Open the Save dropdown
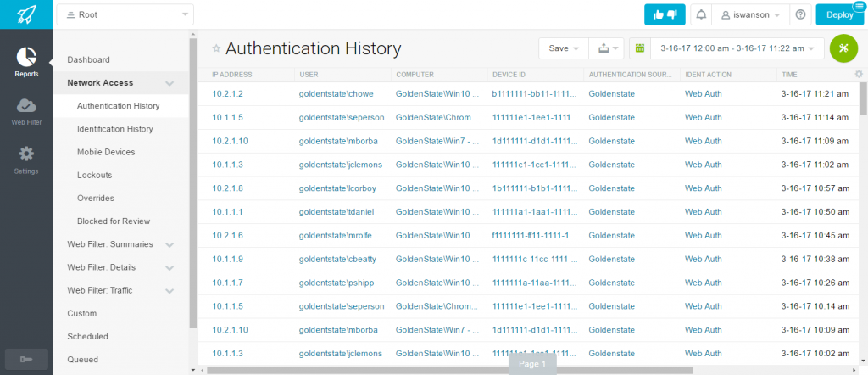 pyautogui.click(x=564, y=48)
